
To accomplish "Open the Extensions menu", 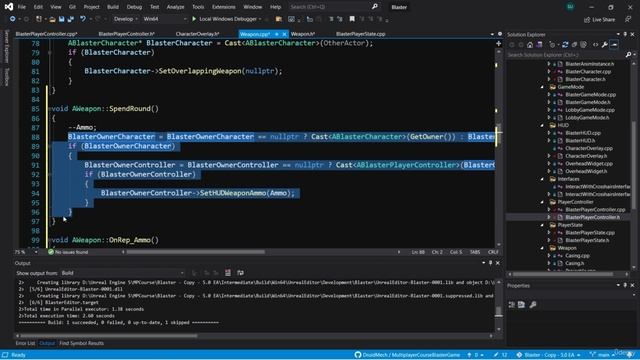I will pyautogui.click(x=224, y=7).
